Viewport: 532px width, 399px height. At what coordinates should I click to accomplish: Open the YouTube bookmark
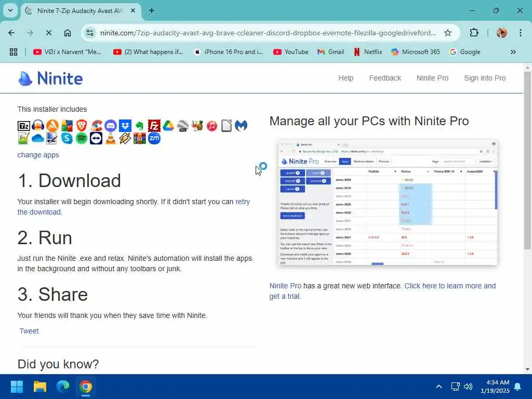pos(291,52)
